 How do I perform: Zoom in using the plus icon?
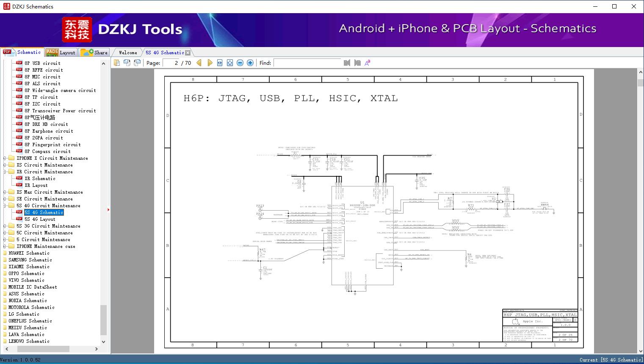pos(250,62)
